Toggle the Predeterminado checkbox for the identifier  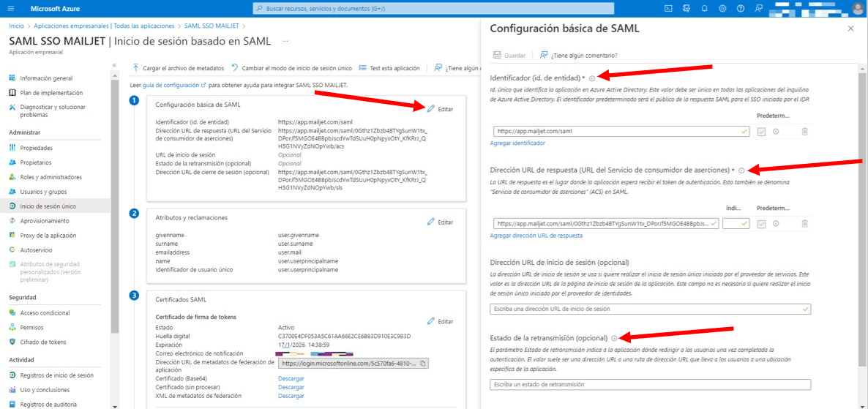(761, 131)
